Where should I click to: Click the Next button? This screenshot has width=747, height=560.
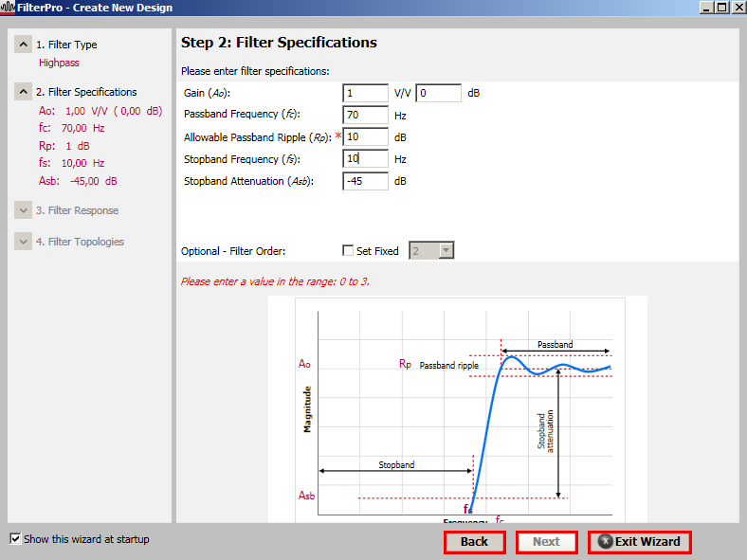[x=546, y=542]
